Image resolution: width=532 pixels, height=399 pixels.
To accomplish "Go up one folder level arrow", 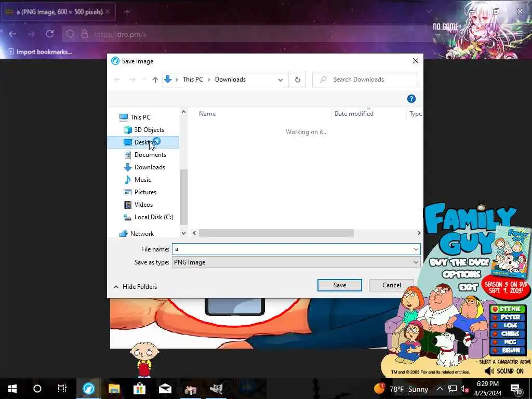I will click(x=155, y=79).
